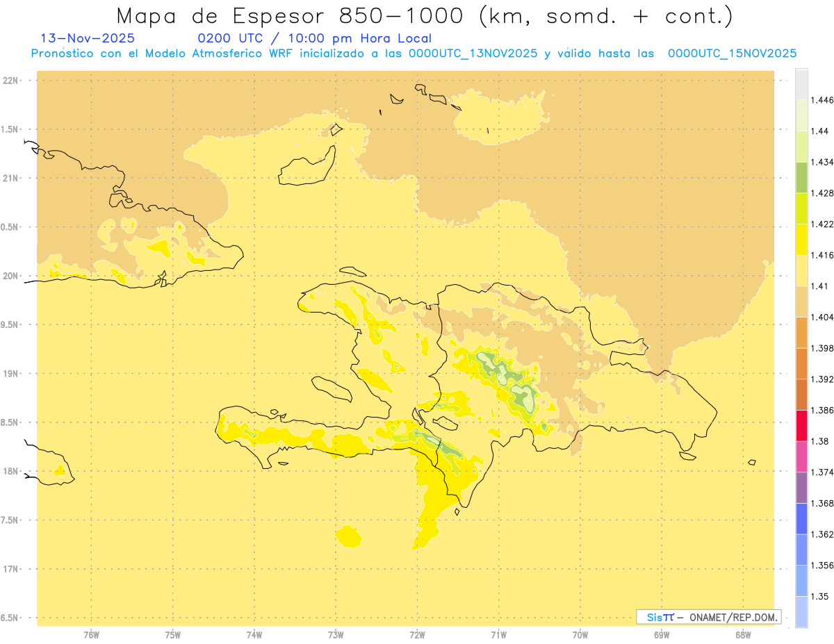Click the '19N' latitude label
The height and width of the screenshot is (644, 834).
point(11,374)
